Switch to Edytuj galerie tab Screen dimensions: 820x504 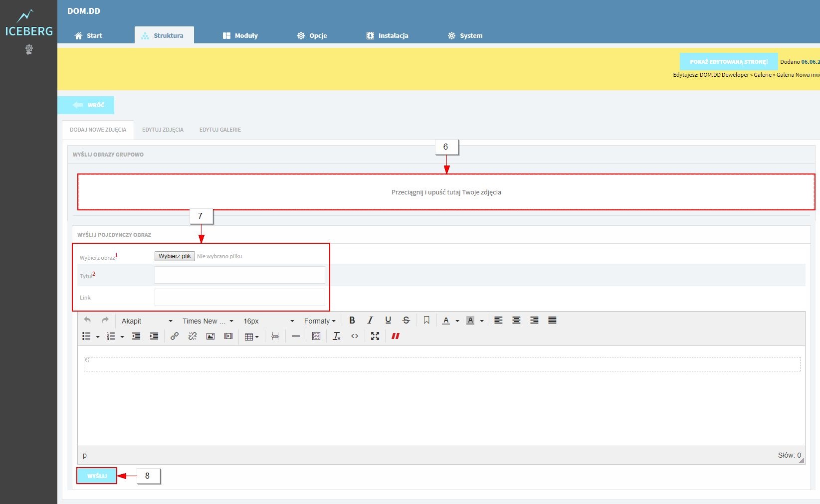220,130
